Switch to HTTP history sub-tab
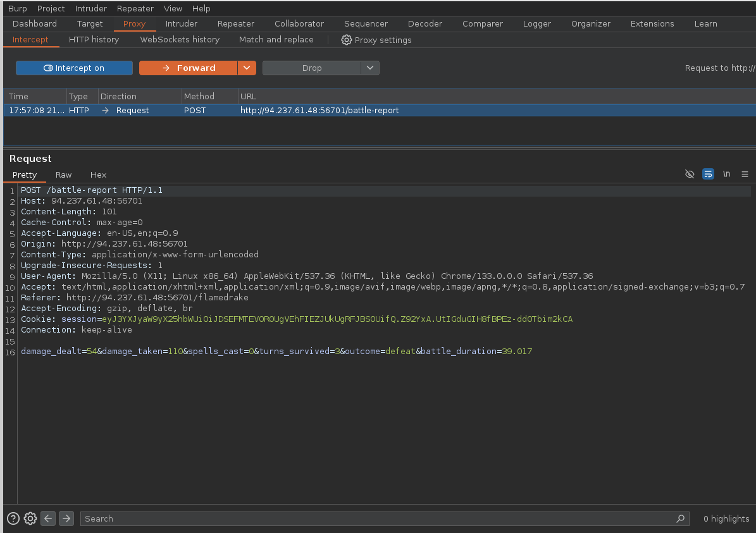 click(94, 40)
